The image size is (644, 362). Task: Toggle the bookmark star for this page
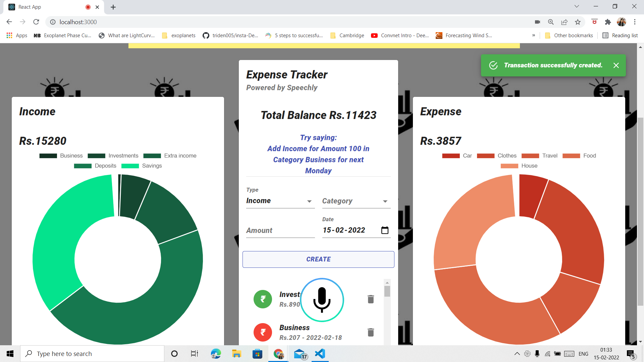[x=578, y=22]
